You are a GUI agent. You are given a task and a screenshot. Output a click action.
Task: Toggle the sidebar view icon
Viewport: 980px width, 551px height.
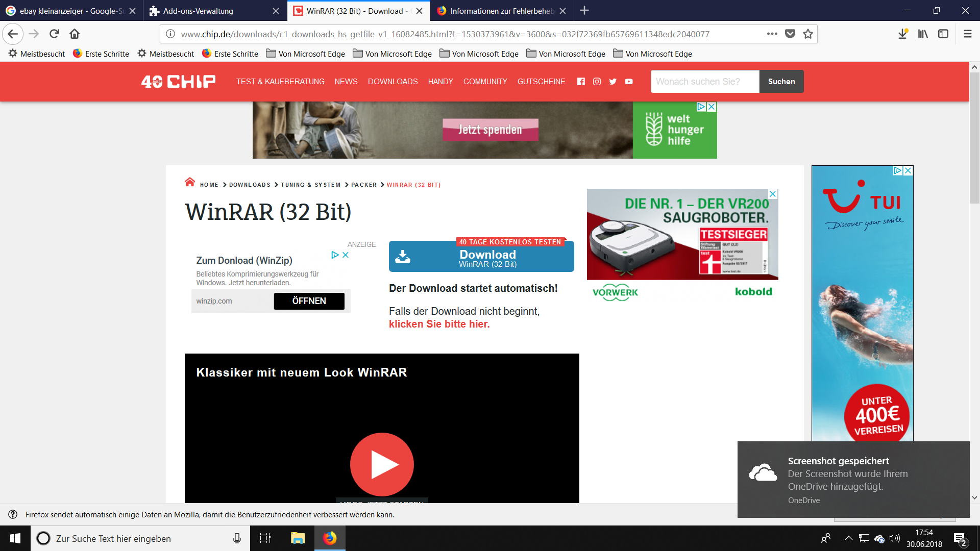click(x=943, y=34)
